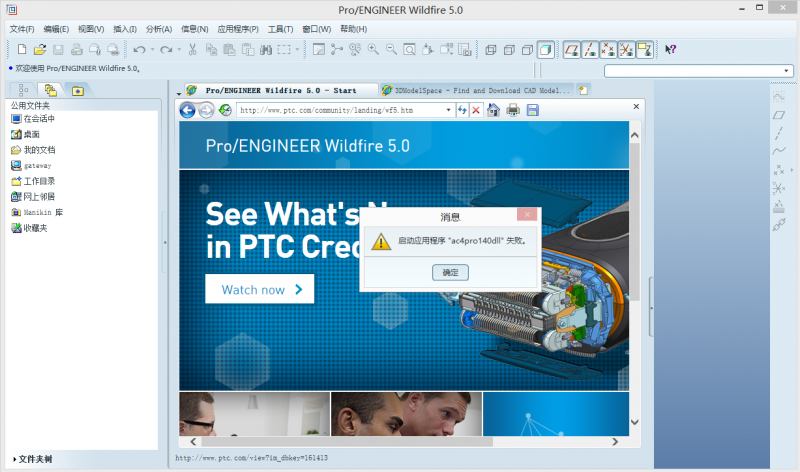Go back in the embedded browser
The height and width of the screenshot is (472, 800).
pyautogui.click(x=187, y=110)
